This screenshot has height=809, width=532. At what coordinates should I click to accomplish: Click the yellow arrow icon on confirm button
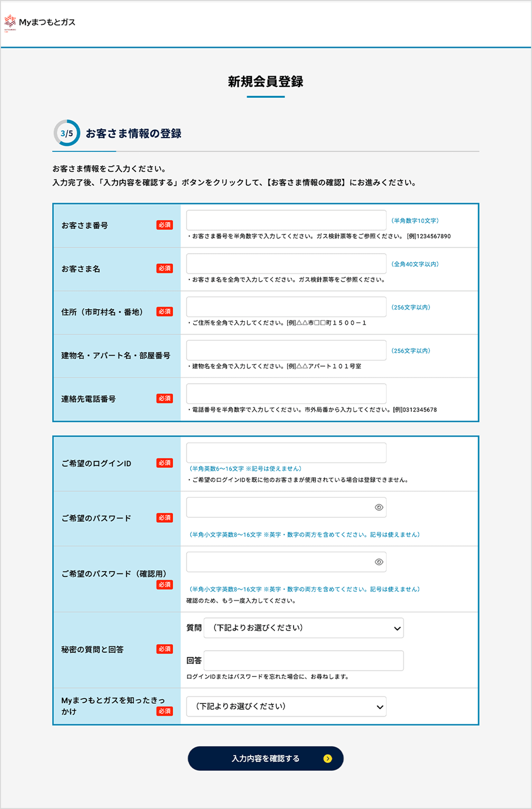point(328,758)
